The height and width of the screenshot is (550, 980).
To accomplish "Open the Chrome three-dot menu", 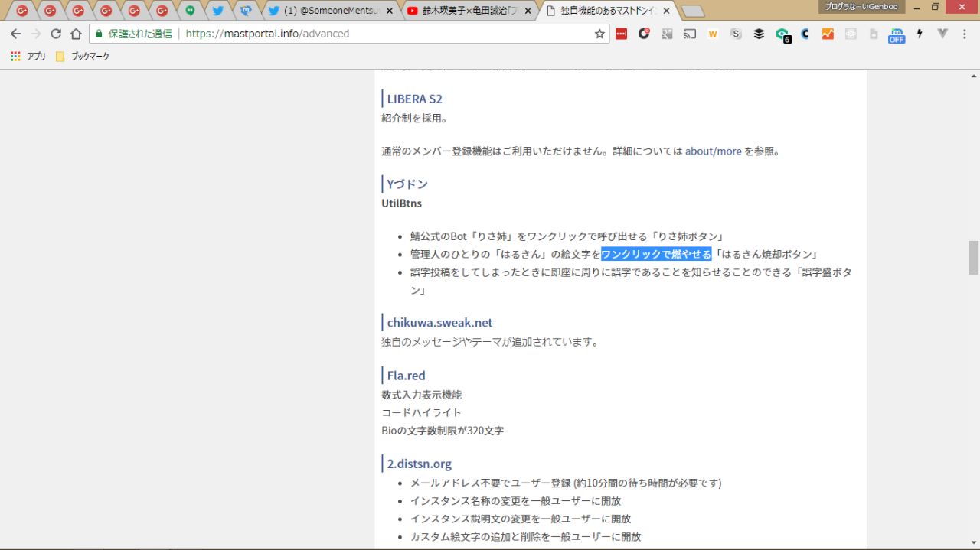I will coord(965,34).
